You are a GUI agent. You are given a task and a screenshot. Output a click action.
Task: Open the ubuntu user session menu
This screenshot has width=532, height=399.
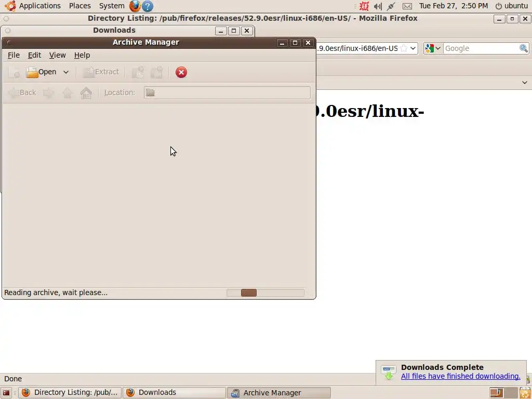click(512, 6)
